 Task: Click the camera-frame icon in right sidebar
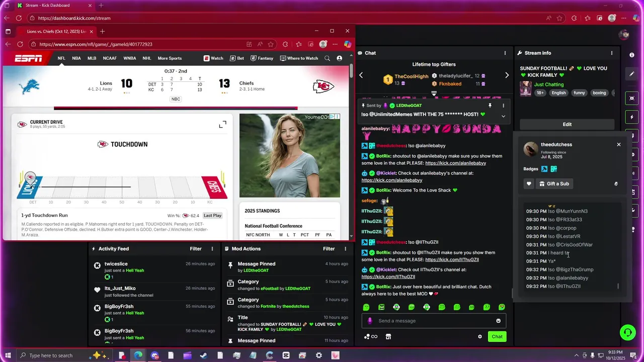click(632, 98)
